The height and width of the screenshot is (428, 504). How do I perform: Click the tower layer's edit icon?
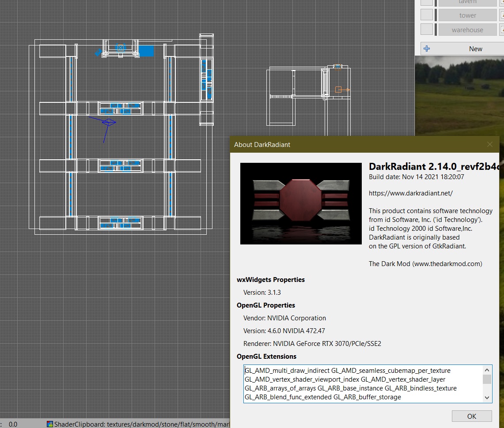[502, 15]
